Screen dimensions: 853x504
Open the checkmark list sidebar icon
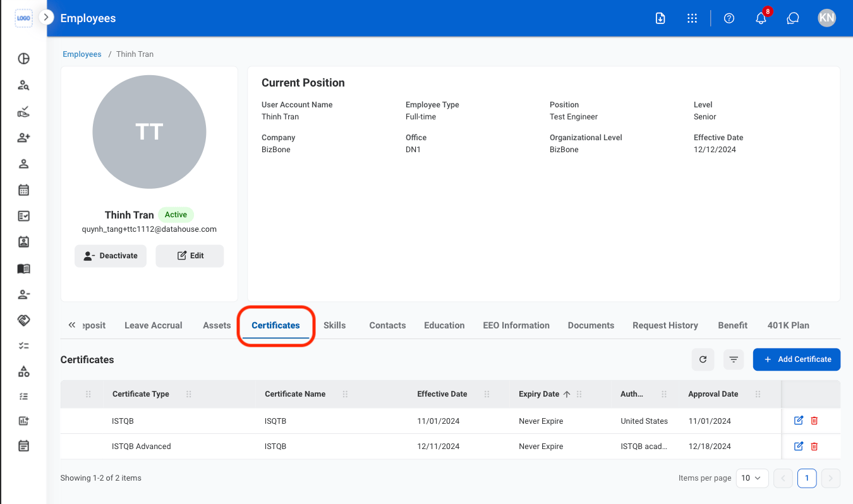coord(23,345)
